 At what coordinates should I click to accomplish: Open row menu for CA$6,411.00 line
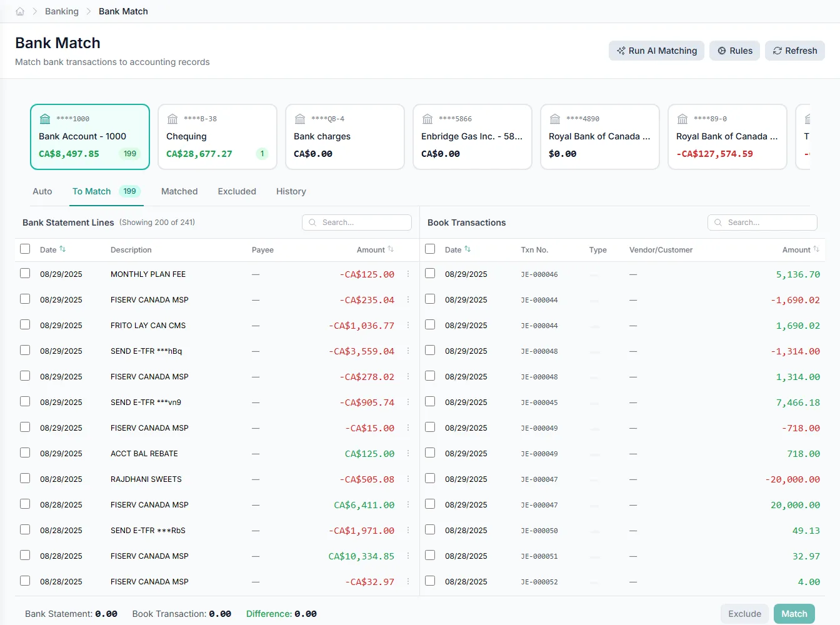pos(408,504)
